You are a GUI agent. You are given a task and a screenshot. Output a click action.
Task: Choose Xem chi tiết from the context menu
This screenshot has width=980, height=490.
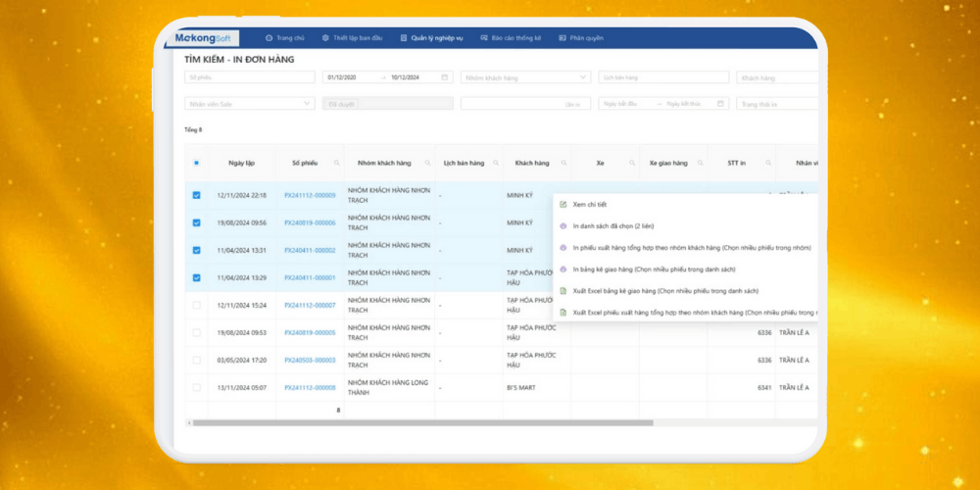tap(589, 204)
